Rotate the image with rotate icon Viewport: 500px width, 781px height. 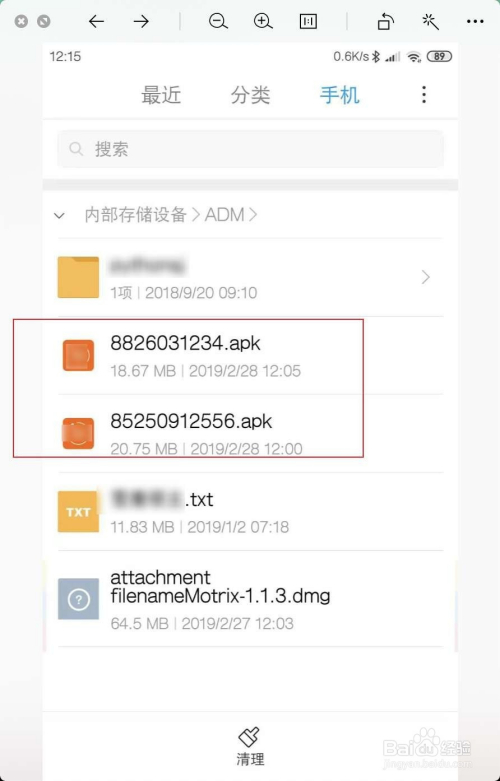pos(385,21)
